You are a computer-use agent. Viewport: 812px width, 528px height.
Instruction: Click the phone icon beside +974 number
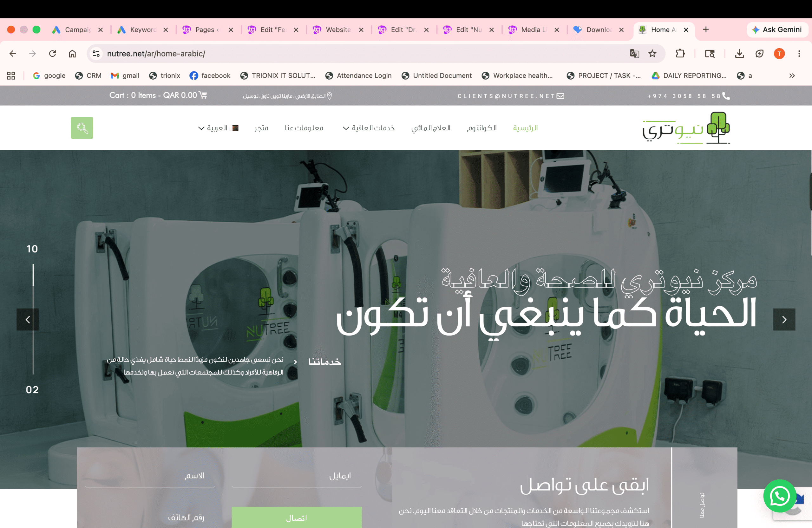pyautogui.click(x=726, y=96)
